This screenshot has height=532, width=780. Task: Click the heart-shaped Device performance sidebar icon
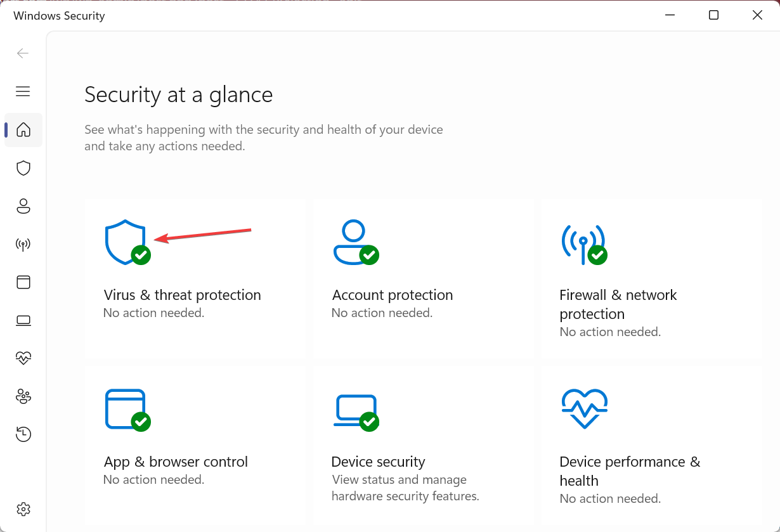coord(23,358)
